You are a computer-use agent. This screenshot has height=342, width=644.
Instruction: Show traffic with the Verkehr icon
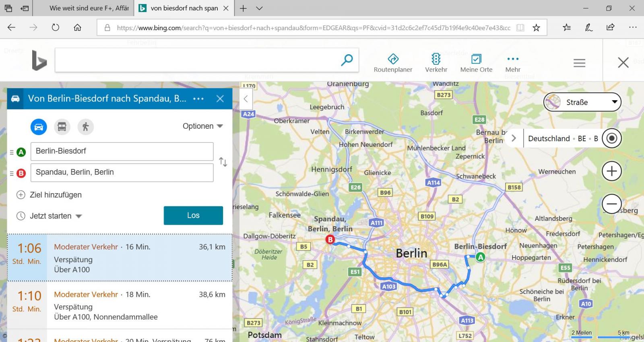[x=436, y=63]
